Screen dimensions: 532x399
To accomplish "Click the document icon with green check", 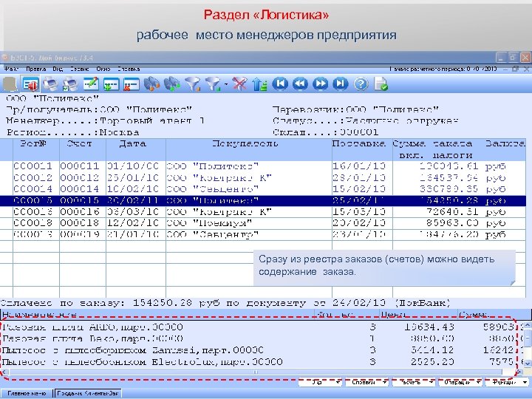I will click(x=381, y=83).
